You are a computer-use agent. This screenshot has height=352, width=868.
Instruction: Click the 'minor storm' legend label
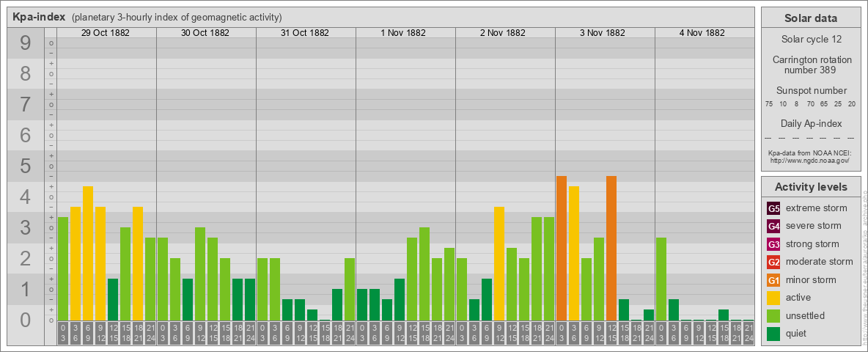click(x=811, y=280)
